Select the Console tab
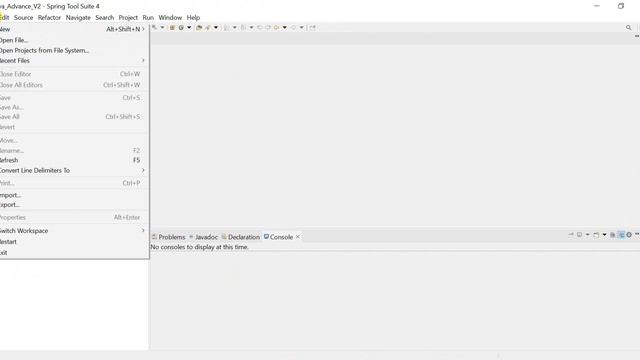The image size is (640, 360). [x=278, y=237]
